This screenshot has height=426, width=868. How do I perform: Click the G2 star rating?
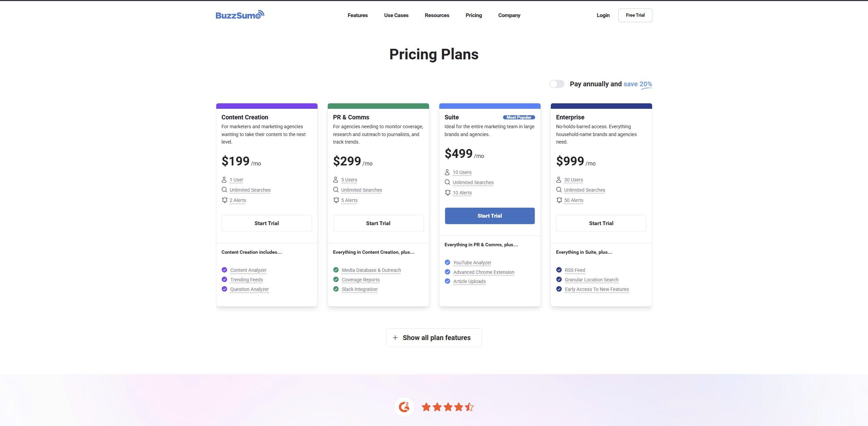447,407
